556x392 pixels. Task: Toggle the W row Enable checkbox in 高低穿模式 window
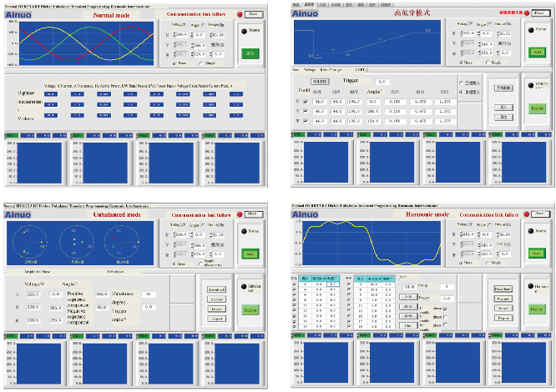[x=306, y=121]
